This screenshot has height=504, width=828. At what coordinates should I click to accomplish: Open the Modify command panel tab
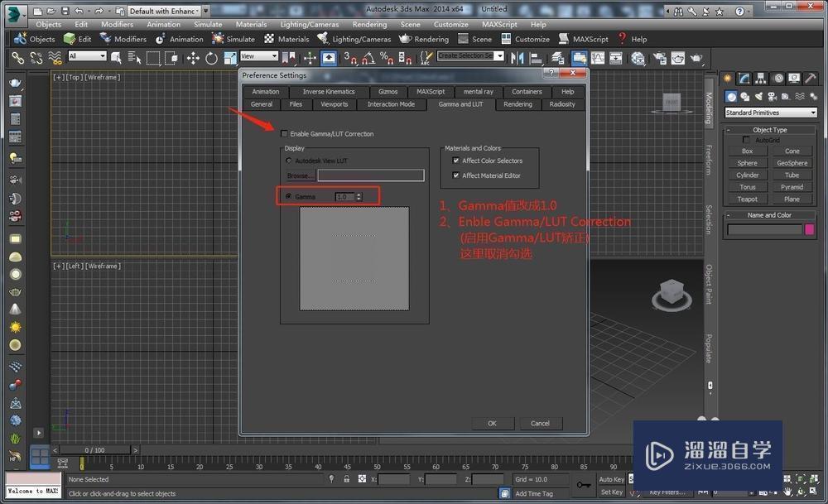[744, 79]
